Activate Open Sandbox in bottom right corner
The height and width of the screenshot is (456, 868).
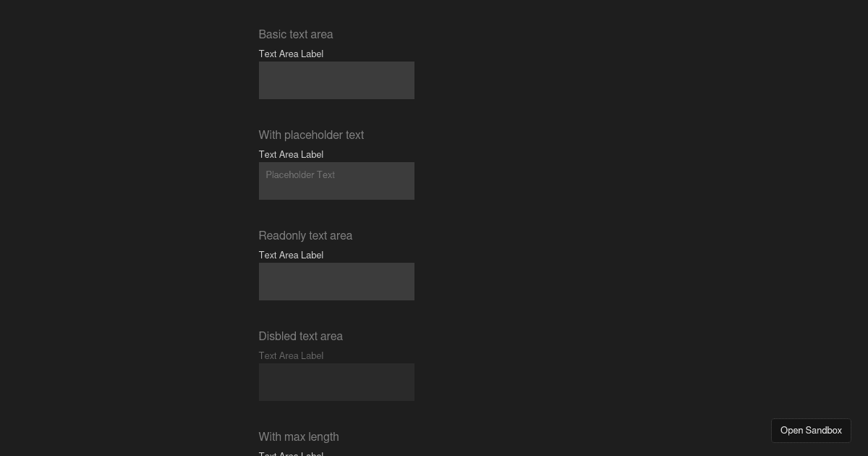click(811, 430)
